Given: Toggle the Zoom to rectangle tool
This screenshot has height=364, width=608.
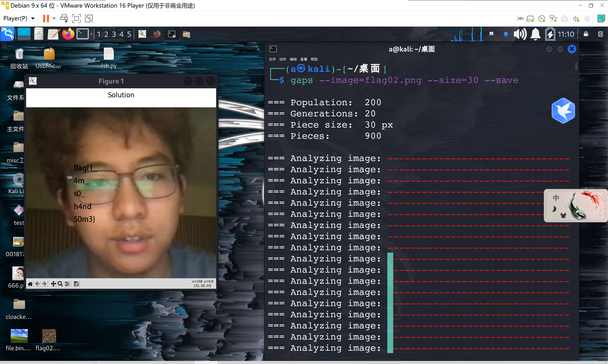Looking at the screenshot, I should point(60,284).
